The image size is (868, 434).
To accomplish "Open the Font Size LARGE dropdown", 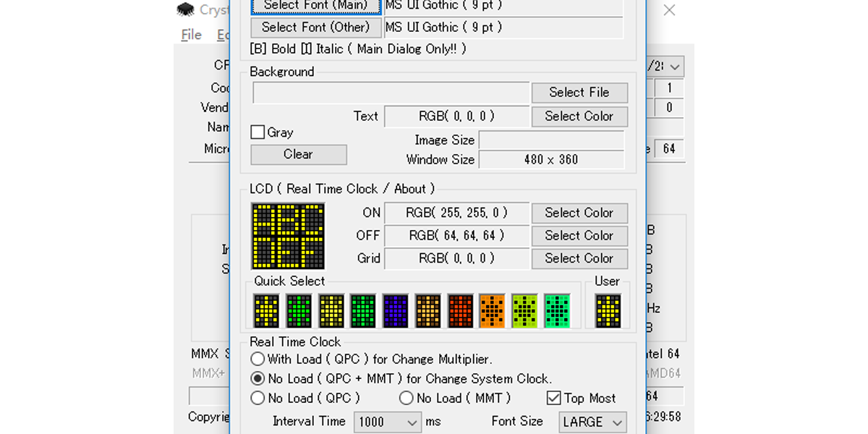I will (592, 422).
